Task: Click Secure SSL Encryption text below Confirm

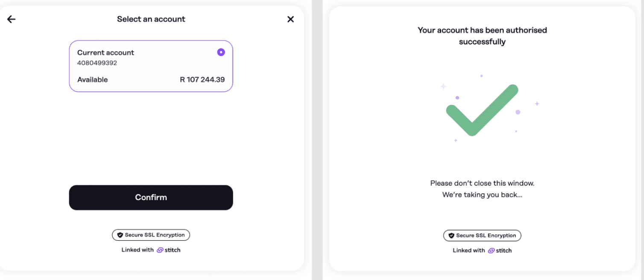Action: pyautogui.click(x=155, y=235)
